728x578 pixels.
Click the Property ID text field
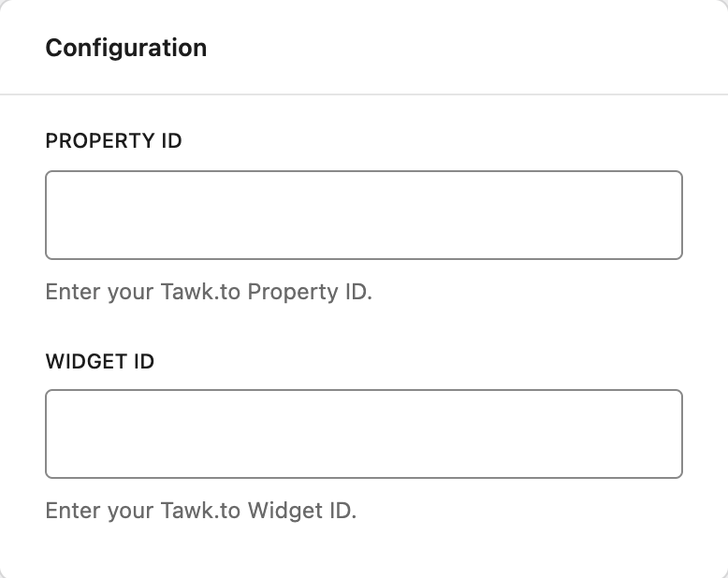click(x=363, y=215)
